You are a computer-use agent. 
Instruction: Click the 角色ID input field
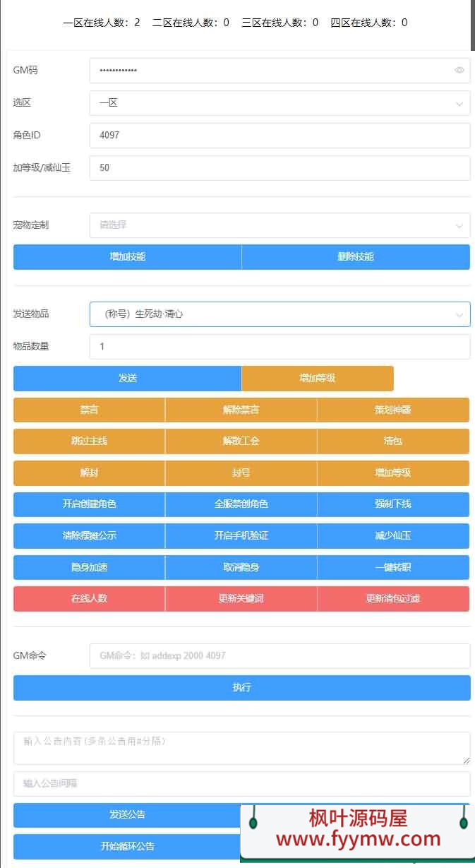coord(279,135)
